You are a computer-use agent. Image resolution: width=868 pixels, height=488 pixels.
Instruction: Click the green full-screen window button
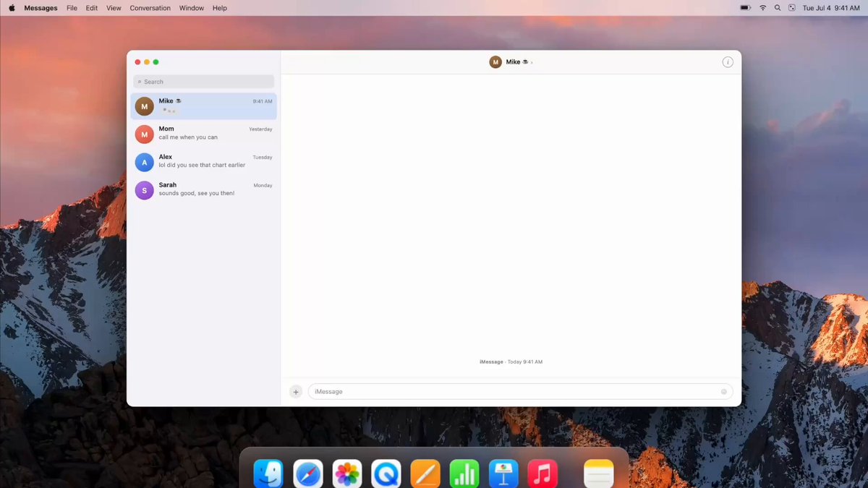pyautogui.click(x=156, y=62)
